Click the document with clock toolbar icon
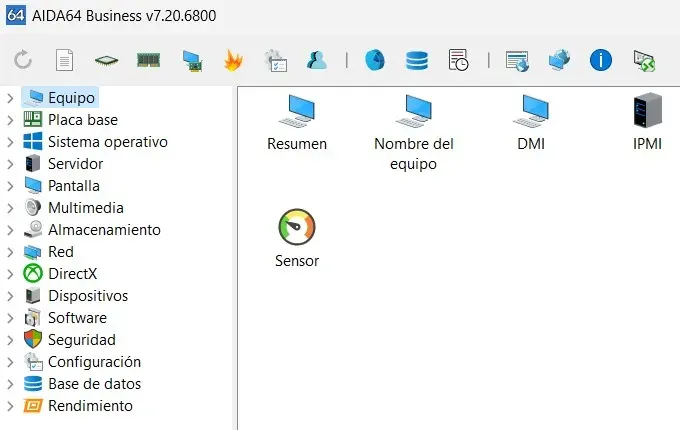This screenshot has height=430, width=680. coord(458,60)
